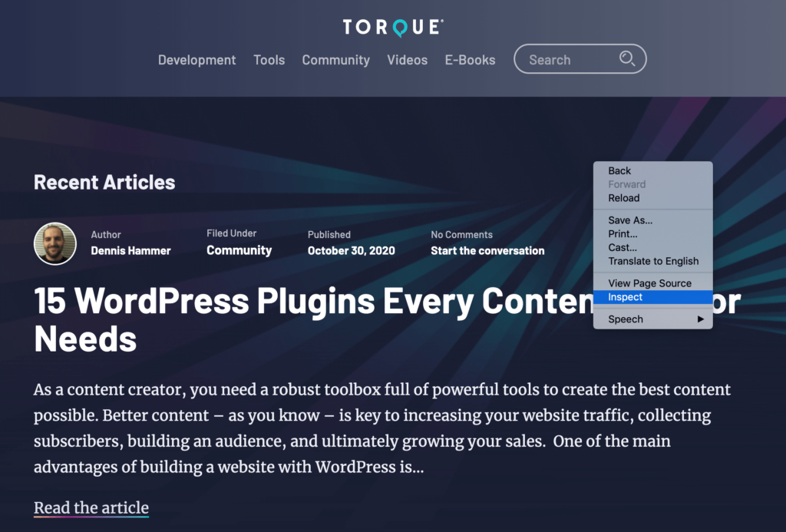Open the Speech submenu arrow
Viewport: 786px width, 532px height.
[700, 319]
